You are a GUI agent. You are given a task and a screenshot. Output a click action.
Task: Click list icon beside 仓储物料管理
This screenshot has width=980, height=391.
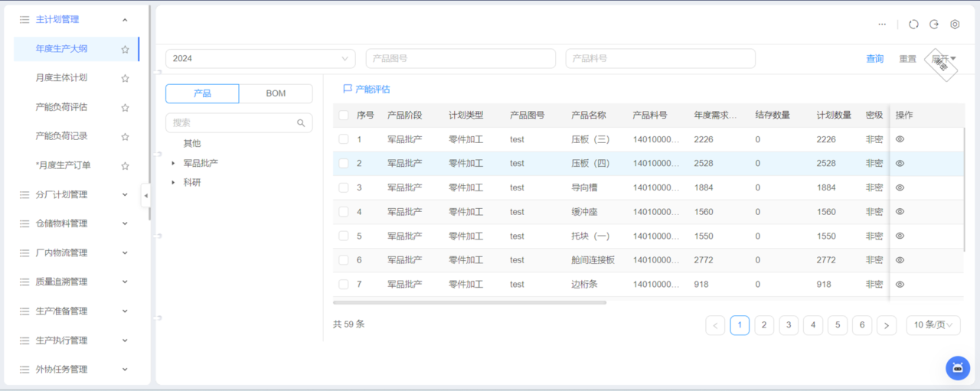point(24,223)
